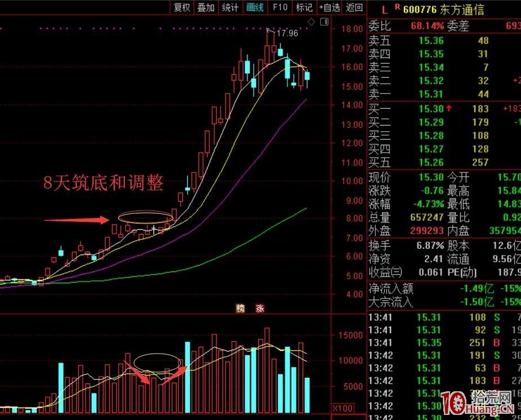Image resolution: width=521 pixels, height=420 pixels.
Task: Click the diamond icon above chart
Action: (311, 22)
